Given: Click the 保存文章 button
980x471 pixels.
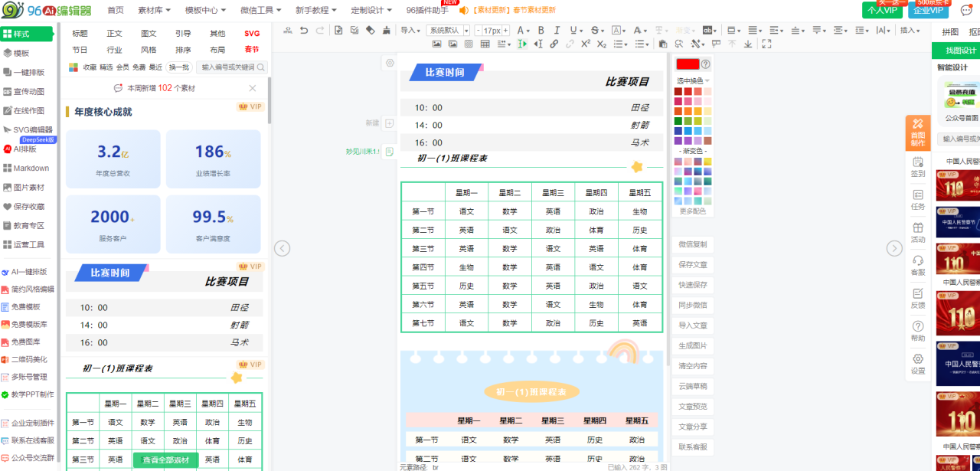Looking at the screenshot, I should [692, 264].
